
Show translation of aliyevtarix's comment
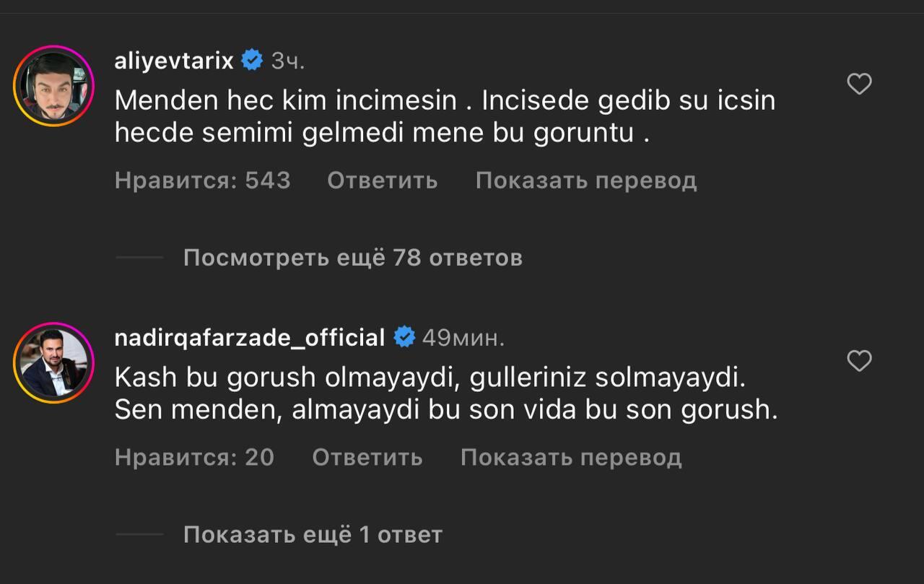tap(585, 180)
